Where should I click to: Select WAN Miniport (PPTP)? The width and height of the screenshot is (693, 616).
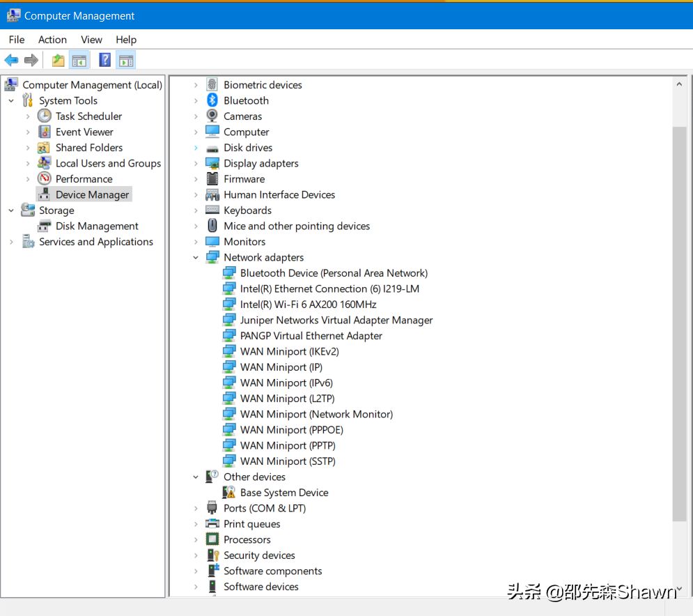coord(288,445)
